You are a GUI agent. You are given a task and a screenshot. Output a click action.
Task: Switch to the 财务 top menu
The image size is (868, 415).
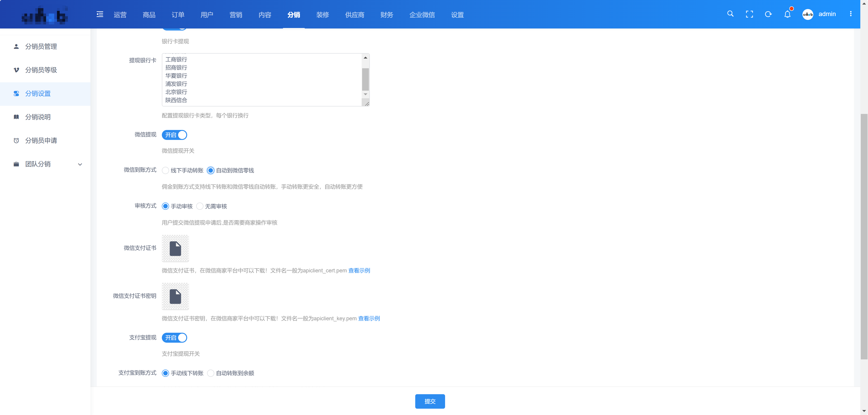click(387, 15)
